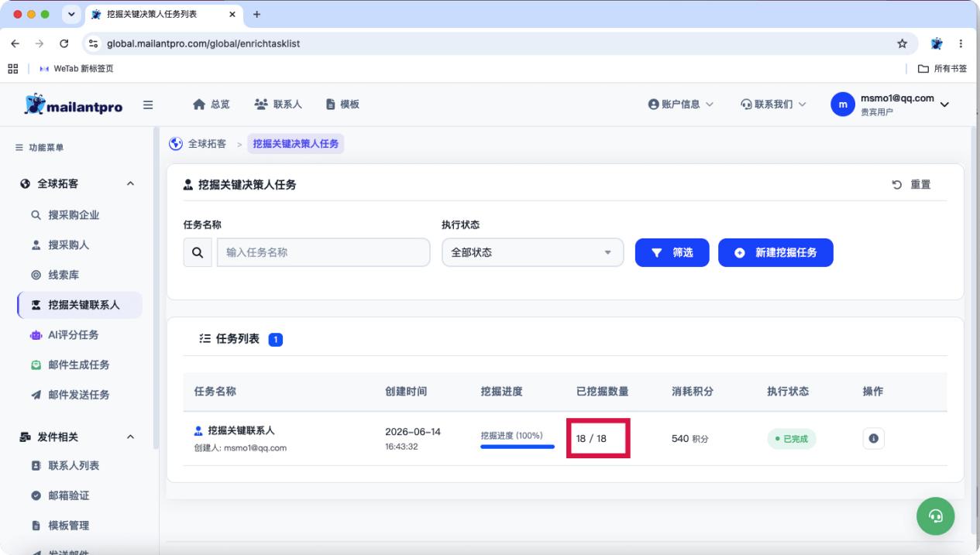Open the green customer support chat button

click(x=936, y=516)
